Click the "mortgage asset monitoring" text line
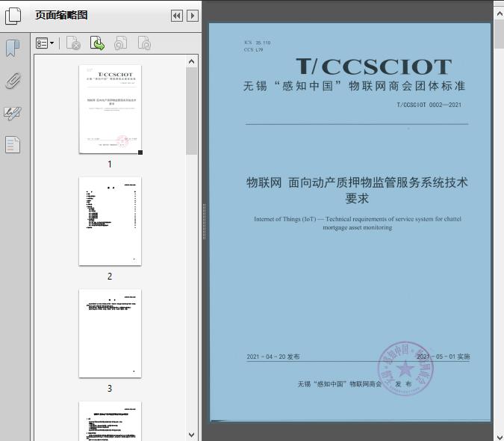 coord(358,227)
